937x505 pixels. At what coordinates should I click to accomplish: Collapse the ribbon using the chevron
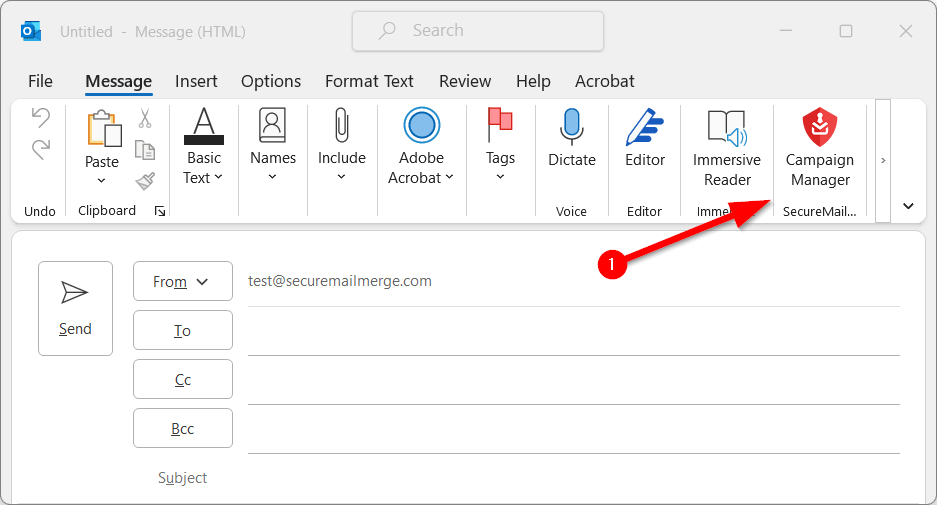pos(908,206)
